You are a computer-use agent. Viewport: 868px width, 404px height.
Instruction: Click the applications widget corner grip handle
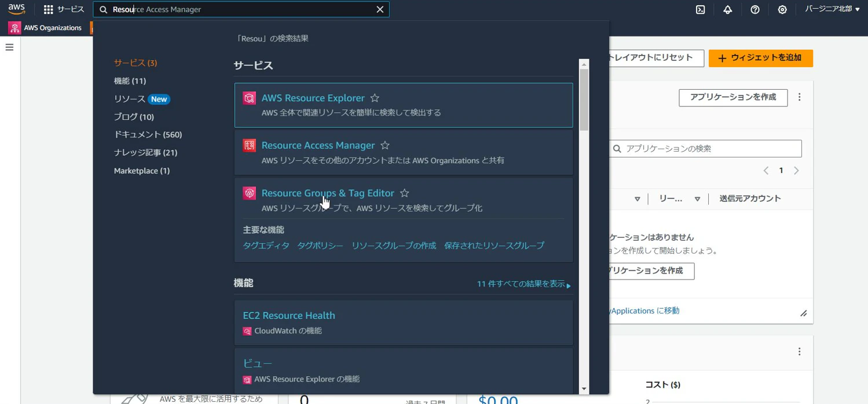[x=803, y=313]
